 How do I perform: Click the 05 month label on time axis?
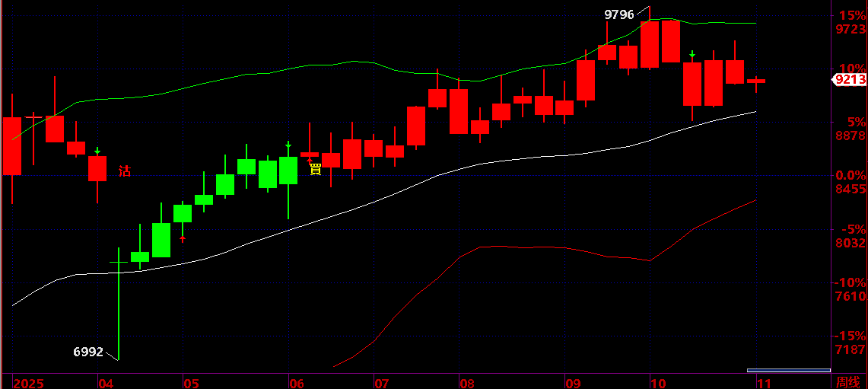click(x=191, y=383)
